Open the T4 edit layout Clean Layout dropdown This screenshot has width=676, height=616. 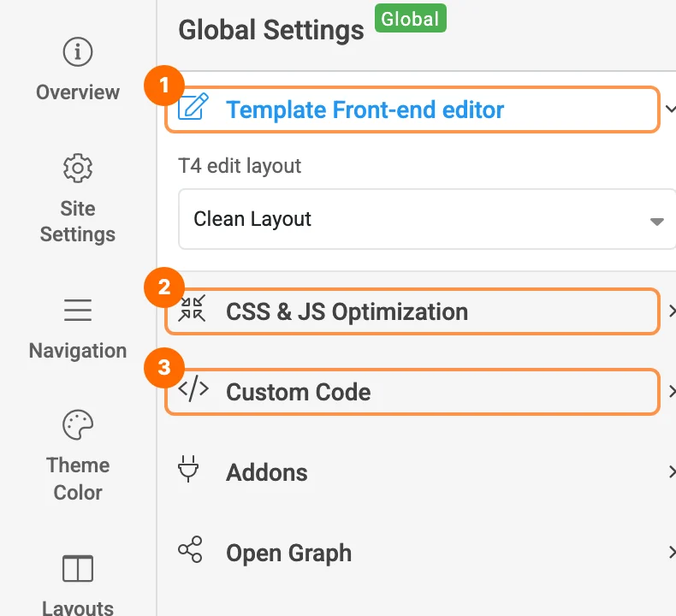(x=427, y=219)
